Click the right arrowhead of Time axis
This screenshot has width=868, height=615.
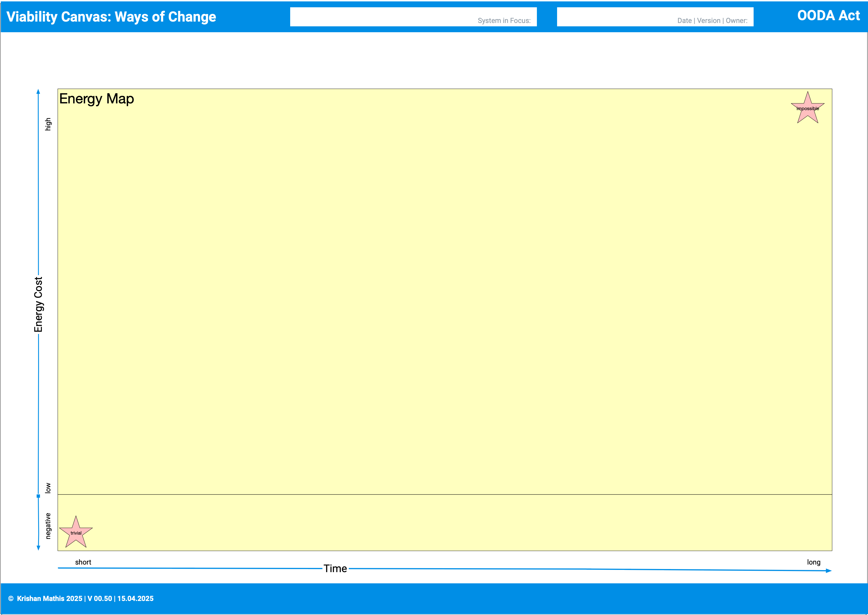828,571
